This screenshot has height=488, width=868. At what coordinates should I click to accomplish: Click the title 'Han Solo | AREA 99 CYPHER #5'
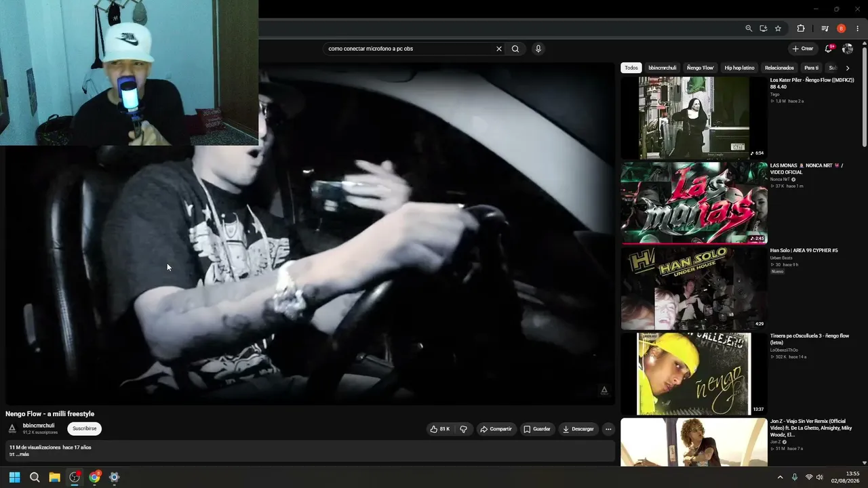pos(804,251)
